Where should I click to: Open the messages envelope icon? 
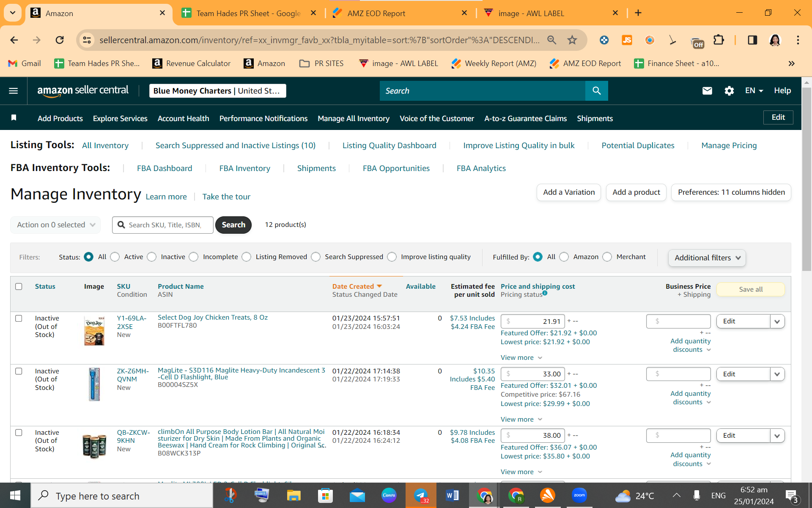pos(707,91)
